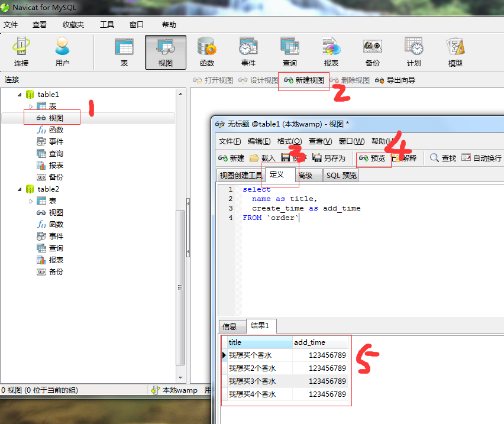This screenshot has height=424, width=504.
Task: Toggle 自动换行 word wrap option
Action: pos(482,158)
